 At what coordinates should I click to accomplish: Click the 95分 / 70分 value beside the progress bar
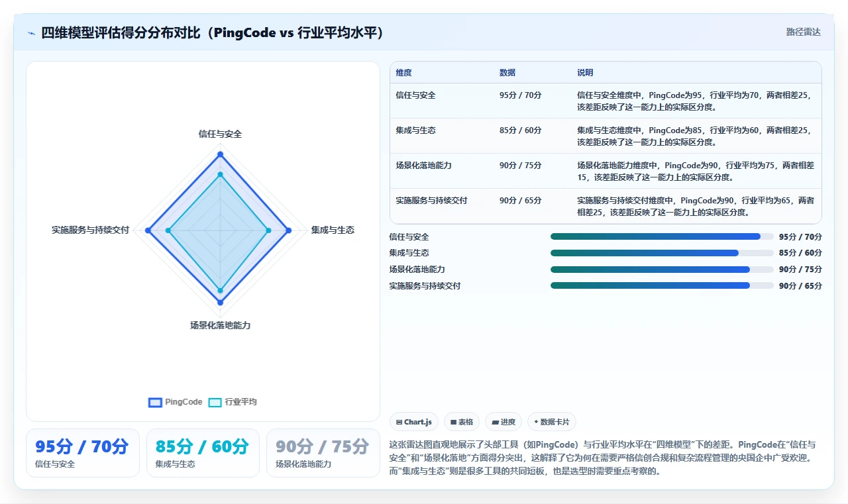800,236
